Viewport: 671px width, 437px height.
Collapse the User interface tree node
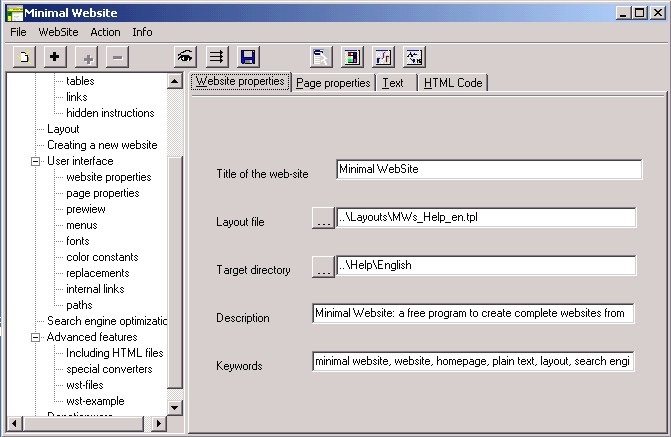click(36, 161)
